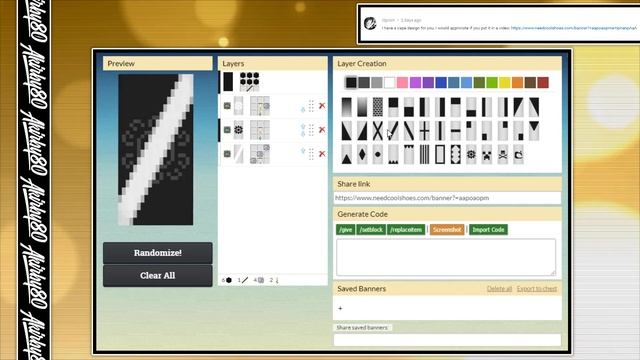
Task: Save the banner with the plus sign
Action: point(340,308)
